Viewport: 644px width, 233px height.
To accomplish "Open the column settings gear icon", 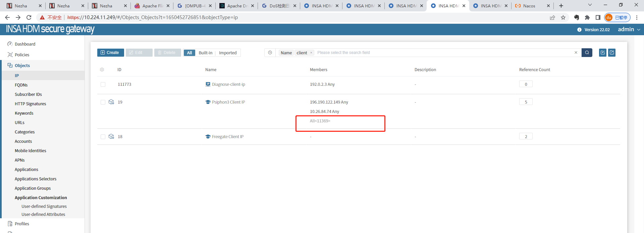I will (102, 70).
